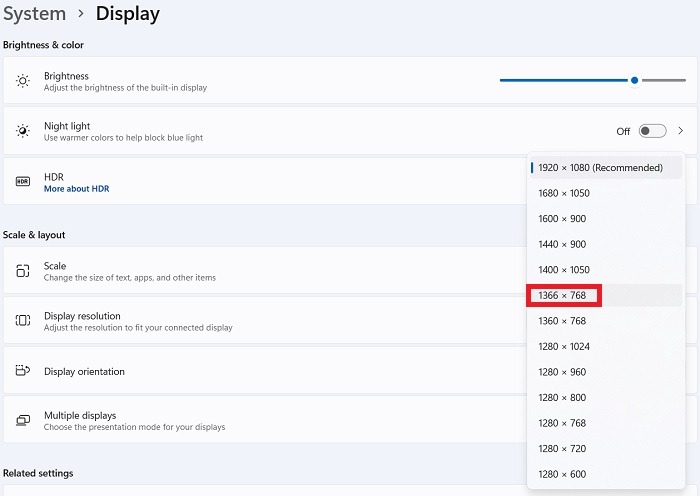Click the Brightness sun icon
Viewport: 700px width, 496px height.
tap(22, 81)
